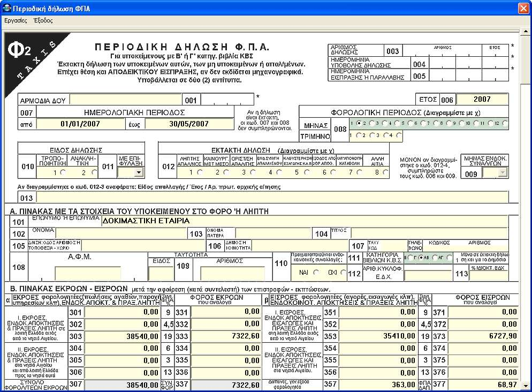Edit code 373 tax value 6727,90

[x=483, y=336]
